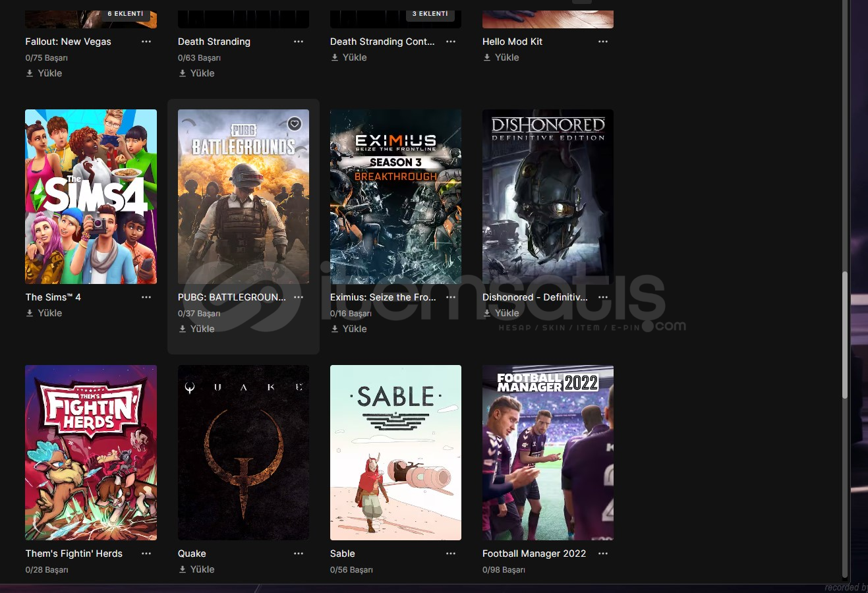The height and width of the screenshot is (593, 868).
Task: Click the Yükle download icon under Quake
Action: pyautogui.click(x=183, y=569)
